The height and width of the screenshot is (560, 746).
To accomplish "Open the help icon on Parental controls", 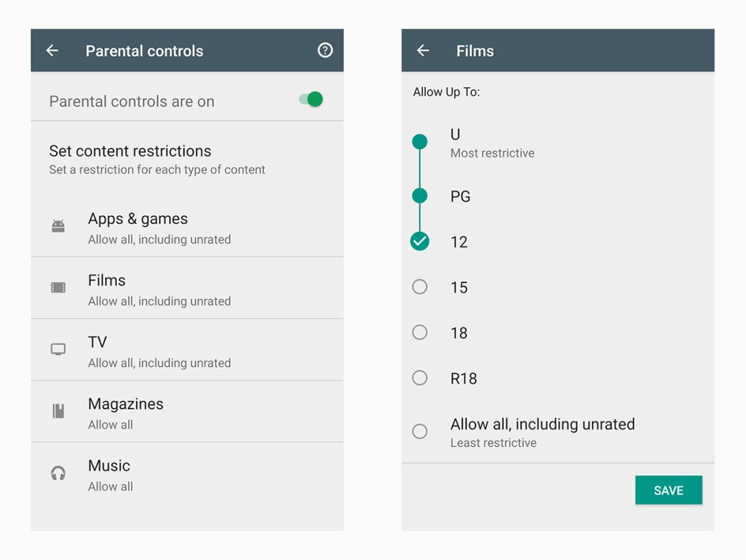I will [325, 51].
